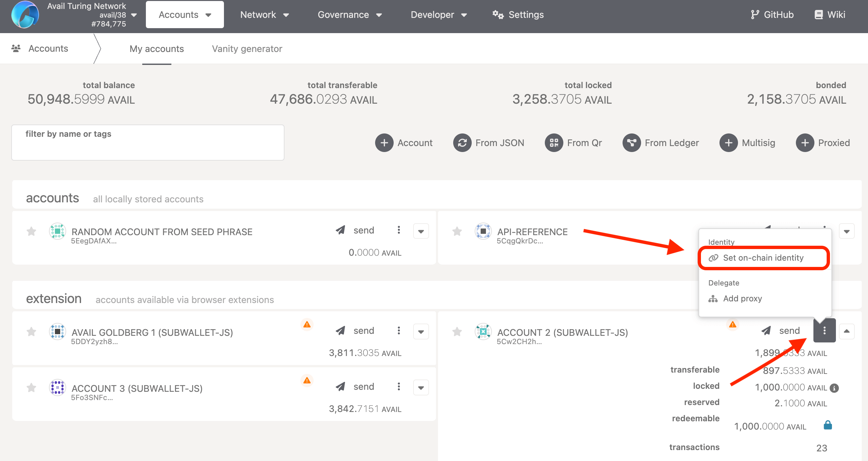Image resolution: width=868 pixels, height=461 pixels.
Task: Open the Governance dropdown menu
Action: click(349, 15)
